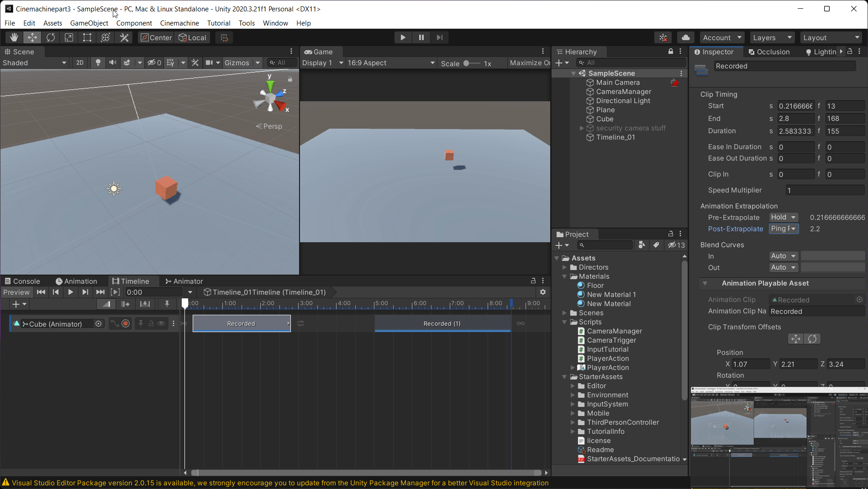This screenshot has height=489, width=868.
Task: Click the Collab services icon
Action: 663,37
